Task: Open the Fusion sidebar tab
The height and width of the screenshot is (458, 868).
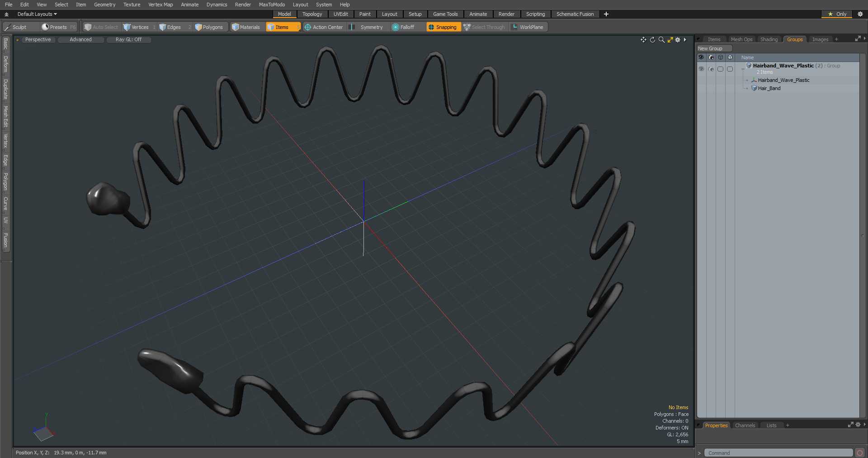Action: tap(5, 240)
